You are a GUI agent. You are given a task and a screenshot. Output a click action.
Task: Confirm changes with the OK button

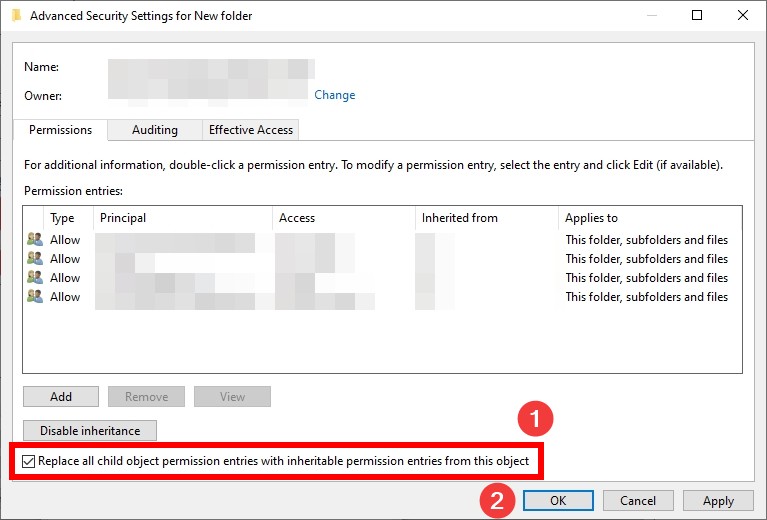558,500
